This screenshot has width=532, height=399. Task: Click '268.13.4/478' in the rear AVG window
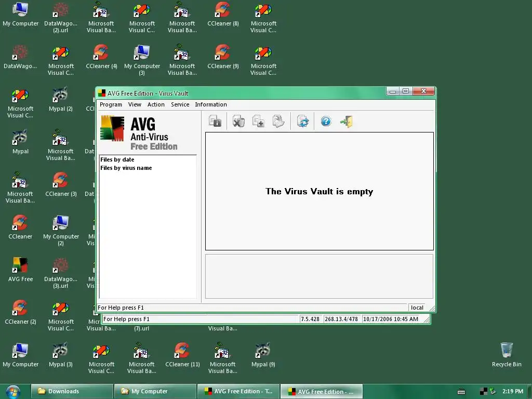[x=341, y=319]
